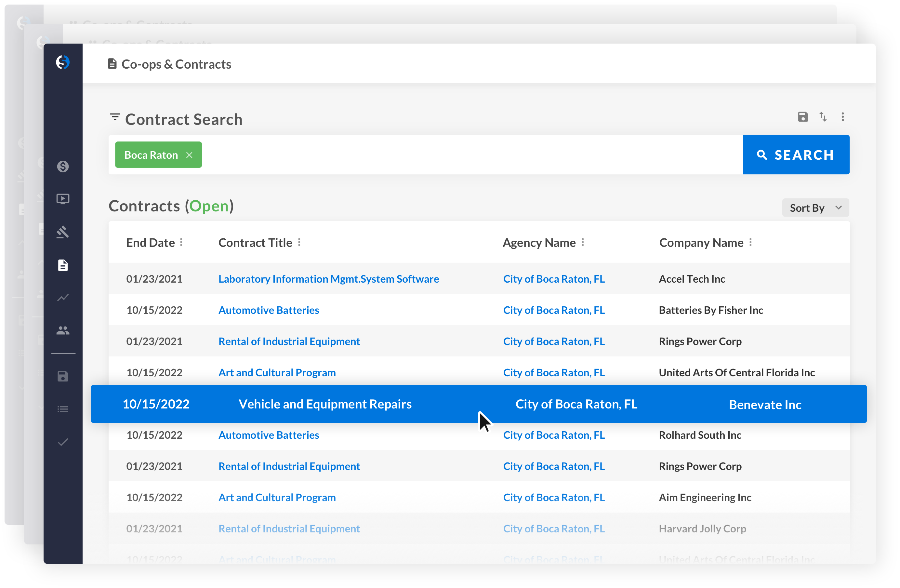Click the blue SEARCH button
The width and height of the screenshot is (900, 588).
tap(796, 155)
